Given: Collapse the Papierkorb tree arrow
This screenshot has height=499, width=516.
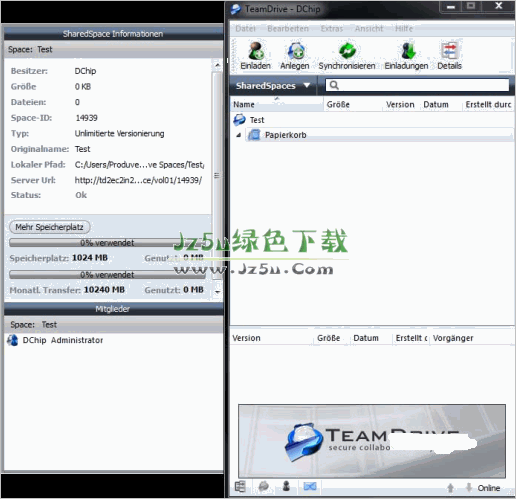Looking at the screenshot, I should [238, 135].
